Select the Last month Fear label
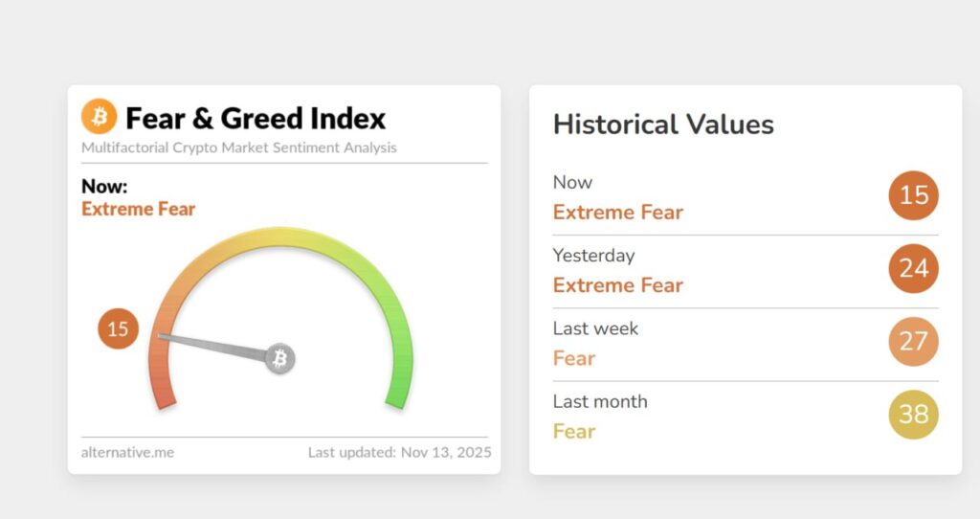 click(x=574, y=431)
